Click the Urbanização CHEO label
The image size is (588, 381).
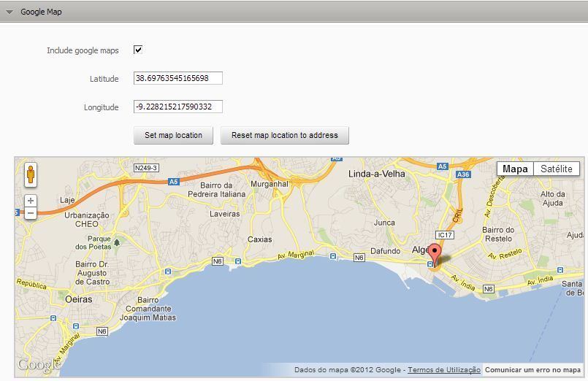[87, 220]
